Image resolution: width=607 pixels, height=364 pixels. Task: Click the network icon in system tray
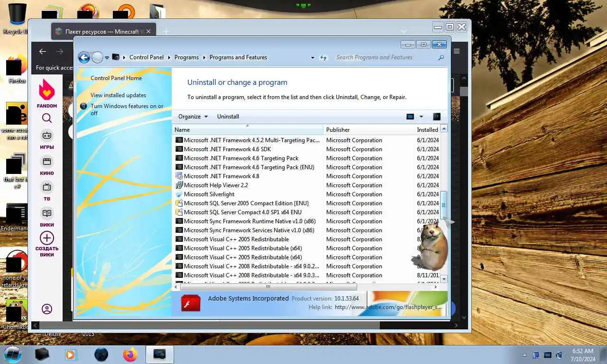(548, 355)
